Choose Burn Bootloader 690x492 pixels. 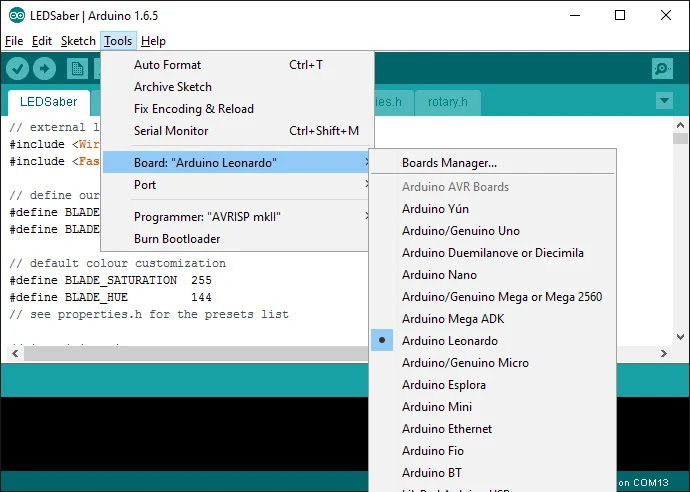tap(235, 239)
